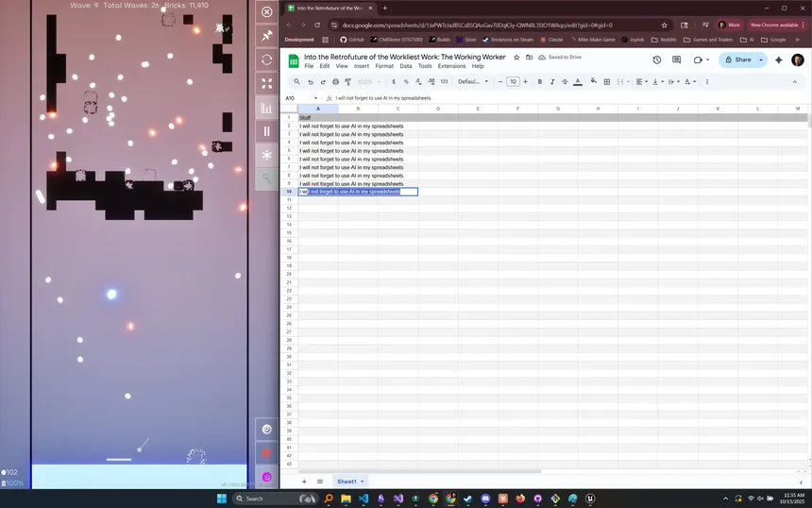Click the Gemini AI sparkle icon
This screenshot has width=812, height=508.
[x=779, y=59]
